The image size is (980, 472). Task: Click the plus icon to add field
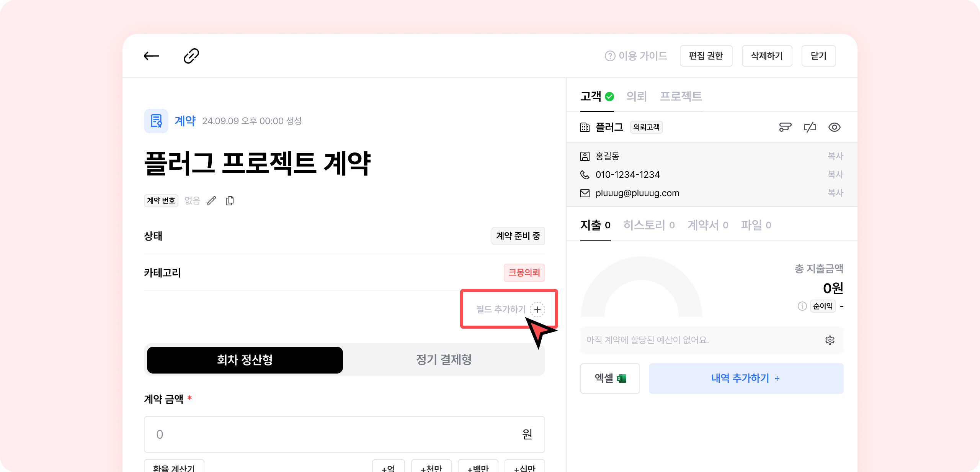coord(537,310)
